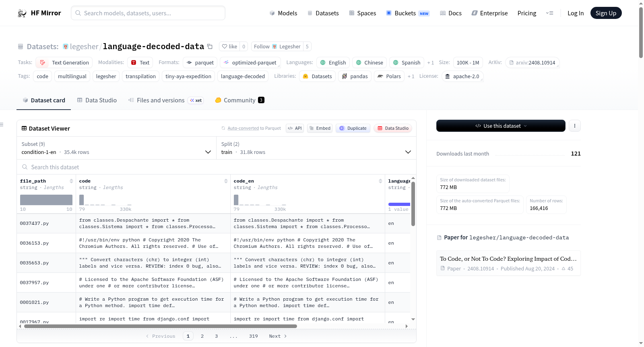Show additional libraries with the +1 tag
This screenshot has width=644, height=347.
[411, 76]
